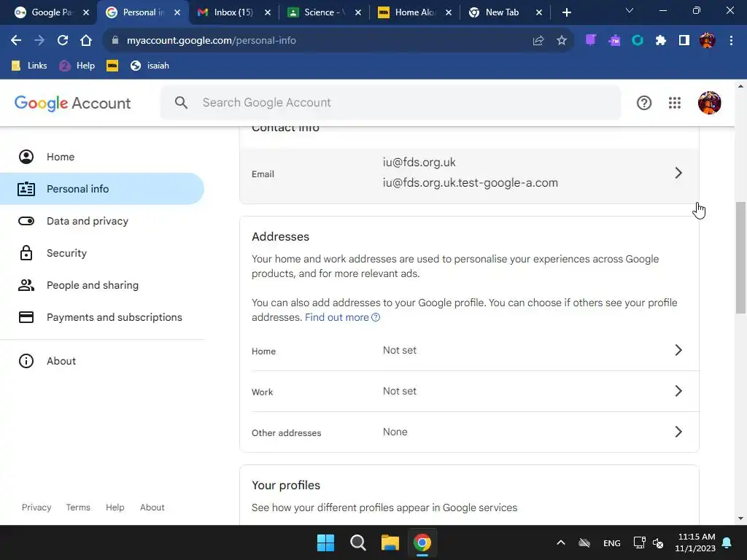Reload the current page
Viewport: 747px width, 560px height.
point(63,41)
